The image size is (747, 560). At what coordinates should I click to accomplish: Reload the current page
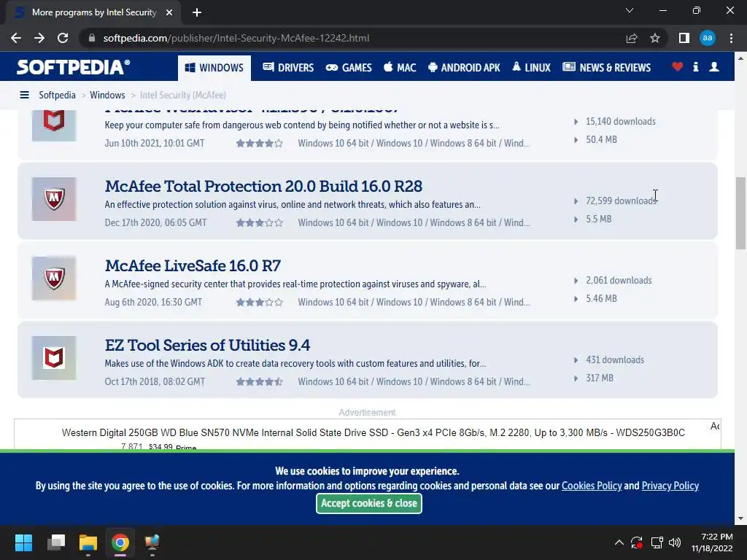(63, 38)
